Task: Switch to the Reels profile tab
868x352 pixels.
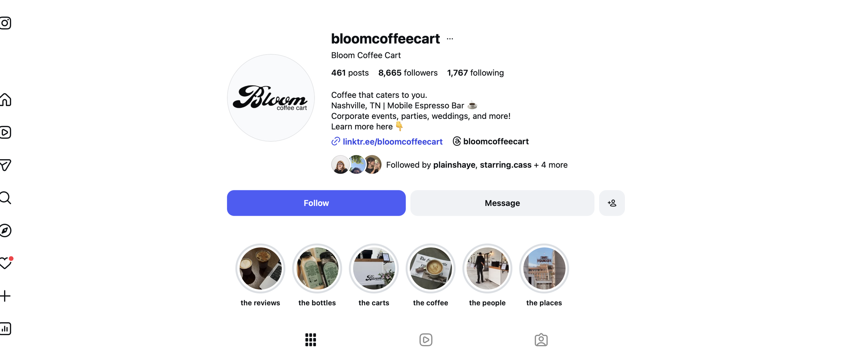Action: tap(426, 340)
